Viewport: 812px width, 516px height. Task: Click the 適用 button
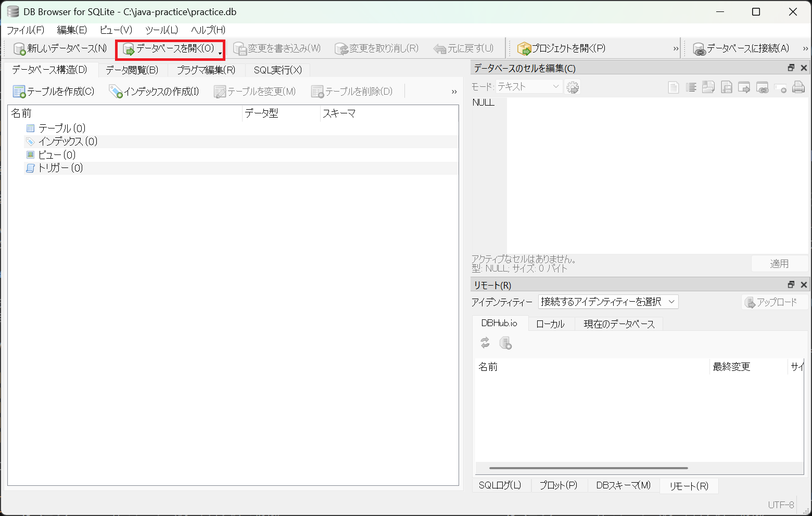pyautogui.click(x=779, y=264)
